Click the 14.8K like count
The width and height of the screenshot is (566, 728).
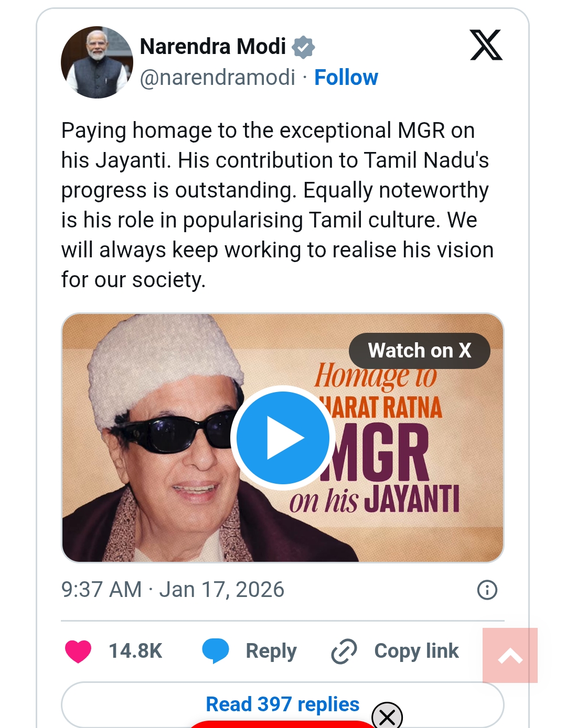[134, 651]
